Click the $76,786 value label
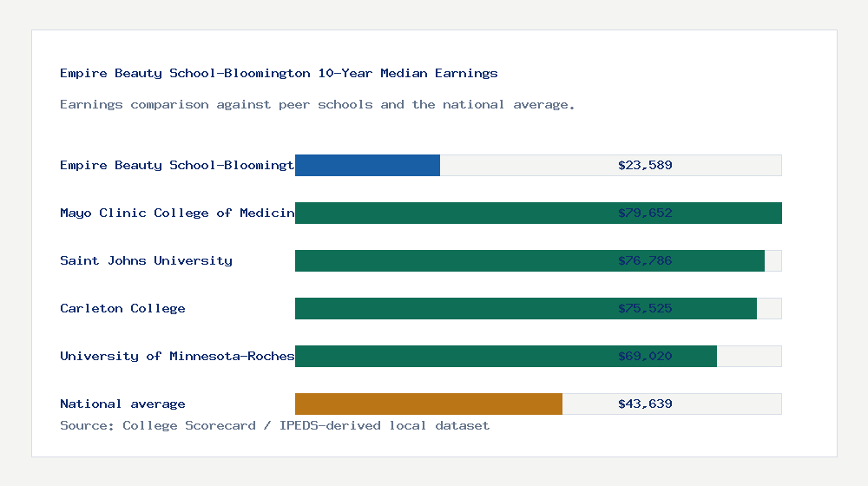Image resolution: width=868 pixels, height=486 pixels. click(x=645, y=260)
